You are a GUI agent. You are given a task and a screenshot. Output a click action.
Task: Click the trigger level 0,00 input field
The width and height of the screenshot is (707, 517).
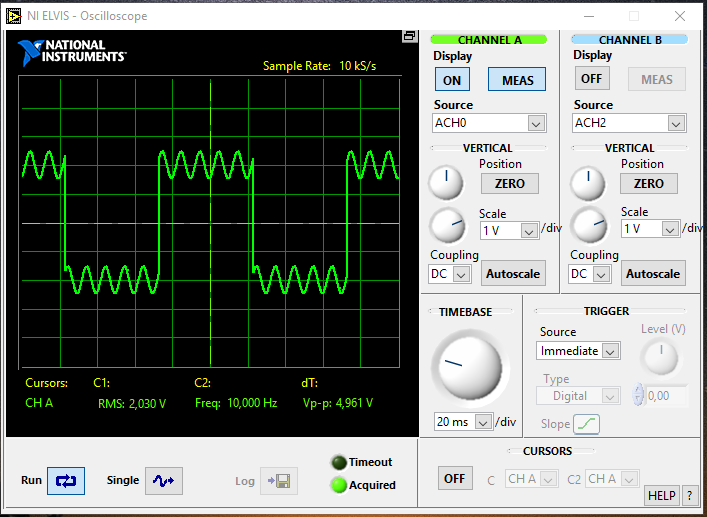pos(666,396)
